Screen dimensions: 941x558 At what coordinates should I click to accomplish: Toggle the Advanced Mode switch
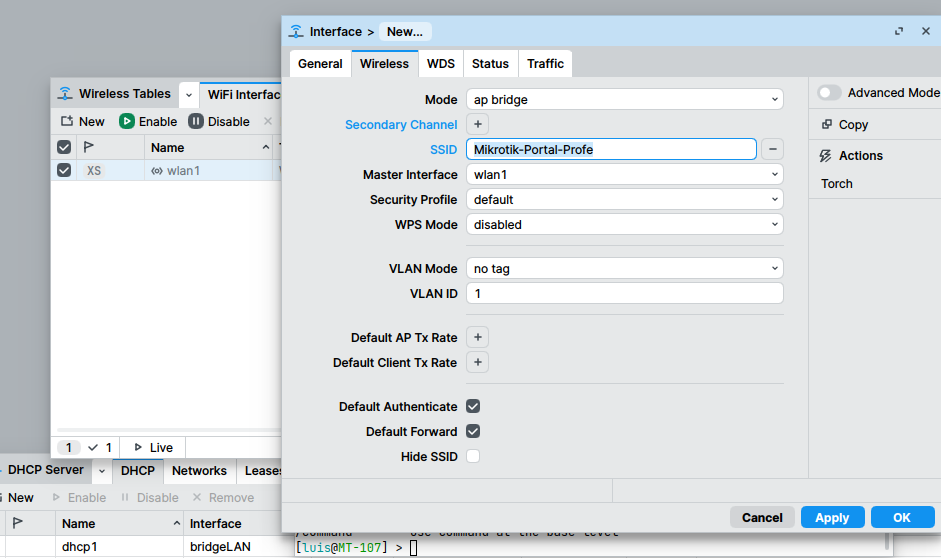[x=829, y=93]
